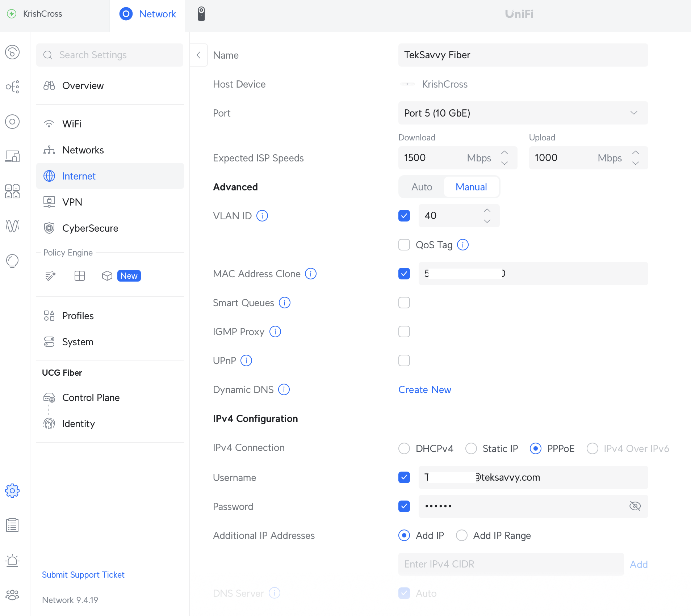
Task: Open the topology icon in left rail
Action: (x=12, y=87)
